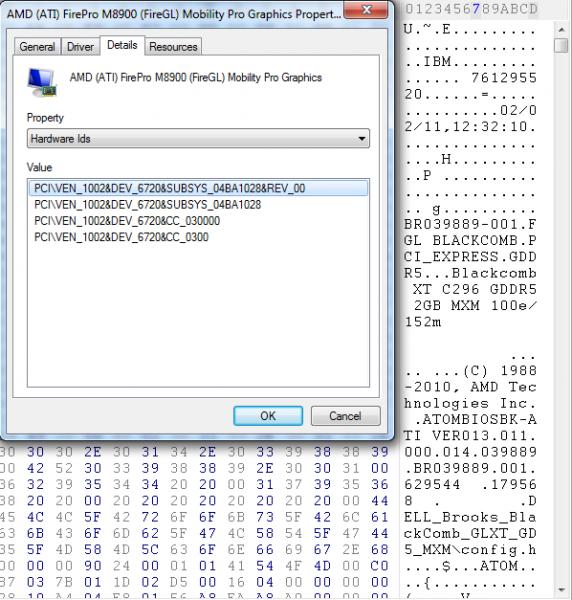Switch to the General tab
Image resolution: width=572 pixels, height=600 pixels.
point(37,47)
